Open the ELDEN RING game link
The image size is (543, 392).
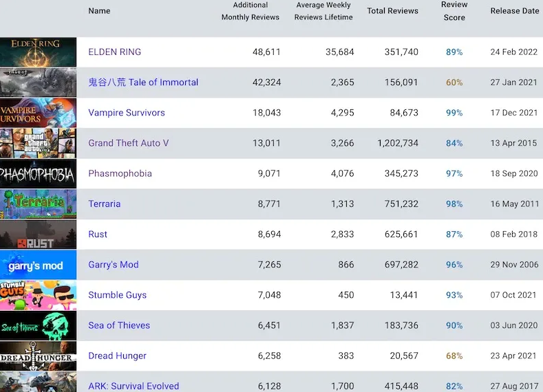pyautogui.click(x=115, y=52)
